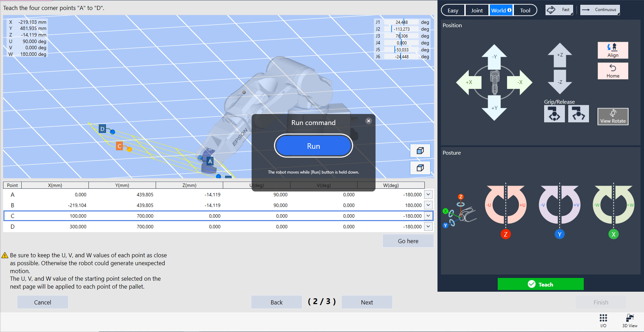Open the Continuous jog mode selector
Screen dimensions: 644x332
tap(600, 10)
